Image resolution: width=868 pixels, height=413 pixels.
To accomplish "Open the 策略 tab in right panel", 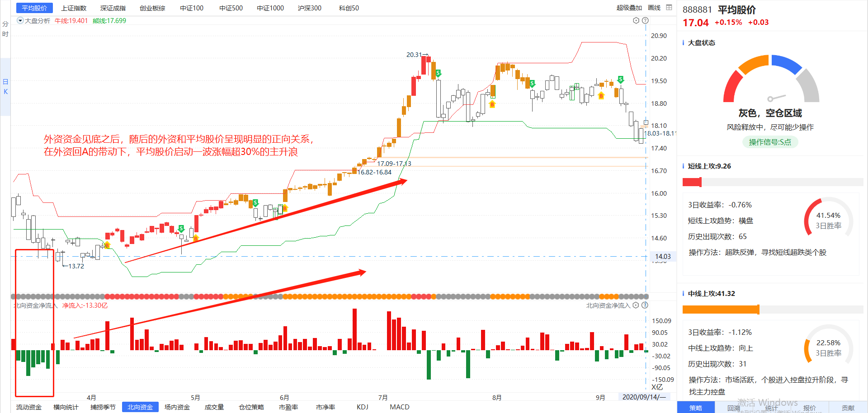I will click(696, 408).
